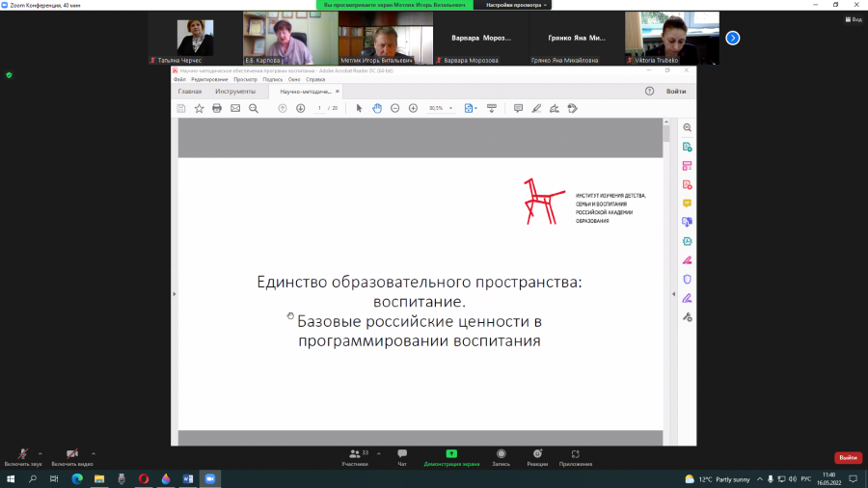
Task: Open video options arrow beside camera
Action: (x=93, y=453)
